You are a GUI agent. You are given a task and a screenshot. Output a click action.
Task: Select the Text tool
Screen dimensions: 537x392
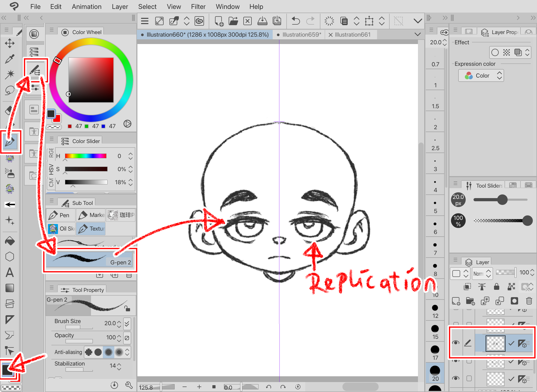(x=10, y=273)
